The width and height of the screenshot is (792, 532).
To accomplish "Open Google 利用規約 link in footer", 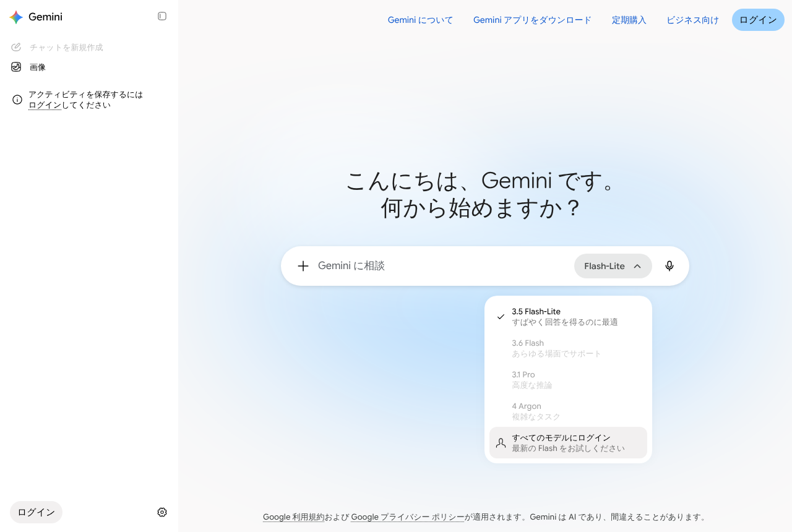I will (x=293, y=517).
